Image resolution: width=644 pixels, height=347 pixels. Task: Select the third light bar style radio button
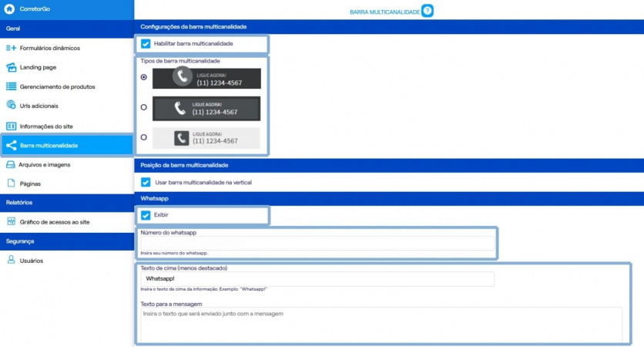point(144,137)
